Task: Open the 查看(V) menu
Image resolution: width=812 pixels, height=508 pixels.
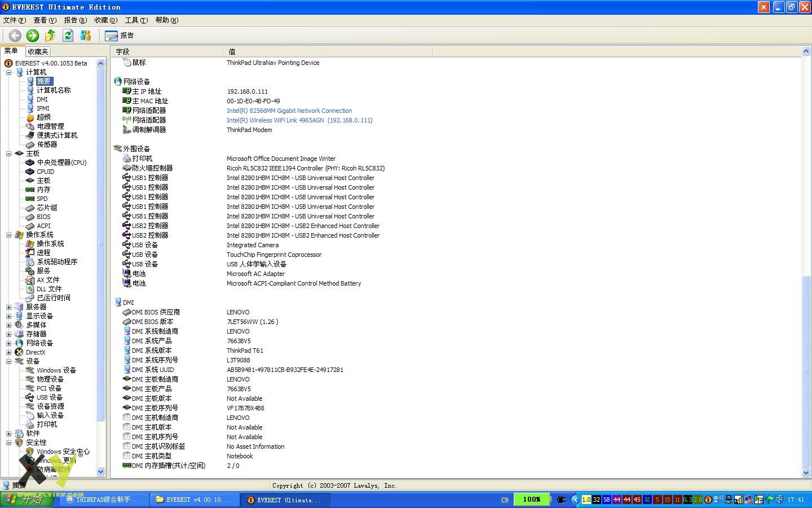Action: [x=45, y=20]
